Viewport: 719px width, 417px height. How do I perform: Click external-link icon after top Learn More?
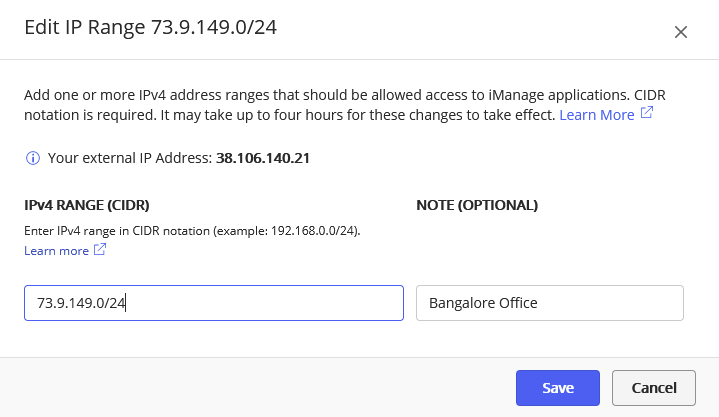pyautogui.click(x=647, y=114)
